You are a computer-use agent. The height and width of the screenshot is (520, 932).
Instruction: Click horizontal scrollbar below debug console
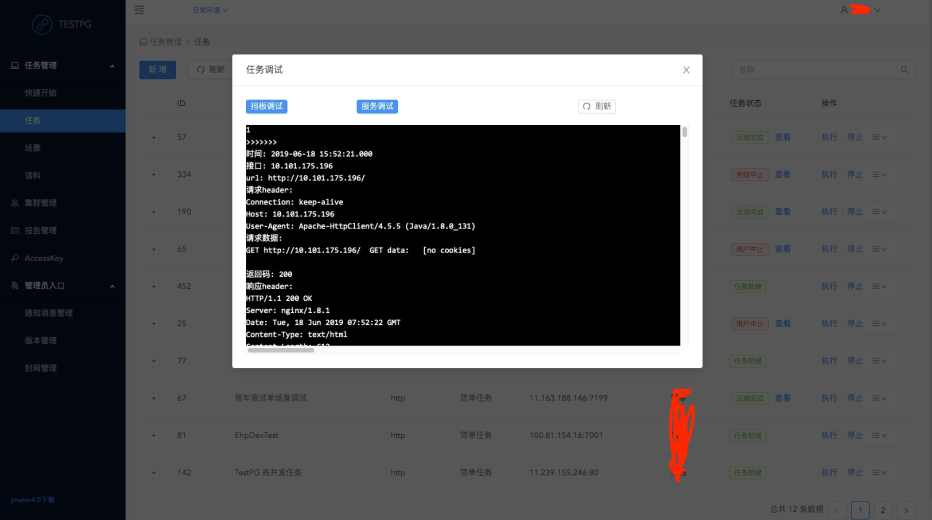pos(281,350)
